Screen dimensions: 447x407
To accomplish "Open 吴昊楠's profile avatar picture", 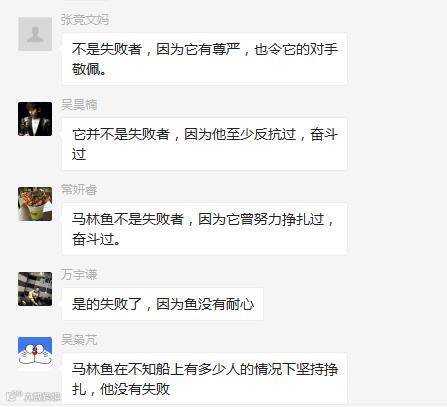I will point(35,119).
